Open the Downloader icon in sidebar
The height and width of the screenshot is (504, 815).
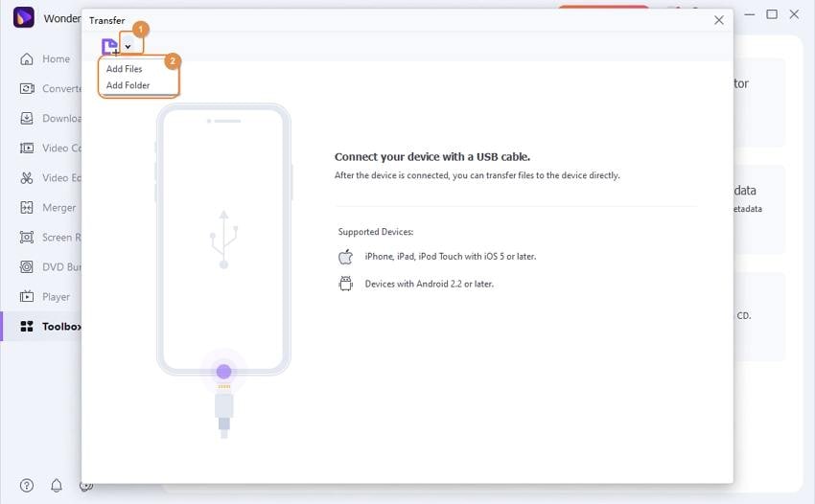pos(27,119)
